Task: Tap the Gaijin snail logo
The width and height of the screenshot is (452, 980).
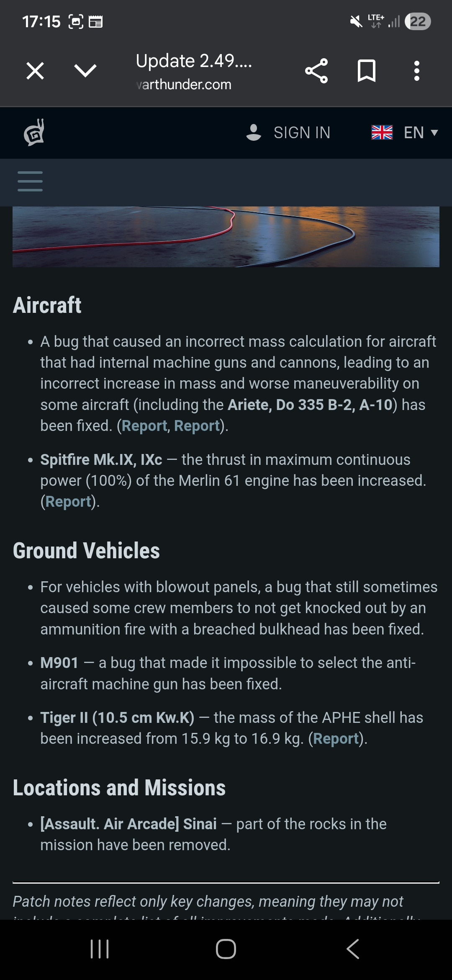Action: coord(34,132)
